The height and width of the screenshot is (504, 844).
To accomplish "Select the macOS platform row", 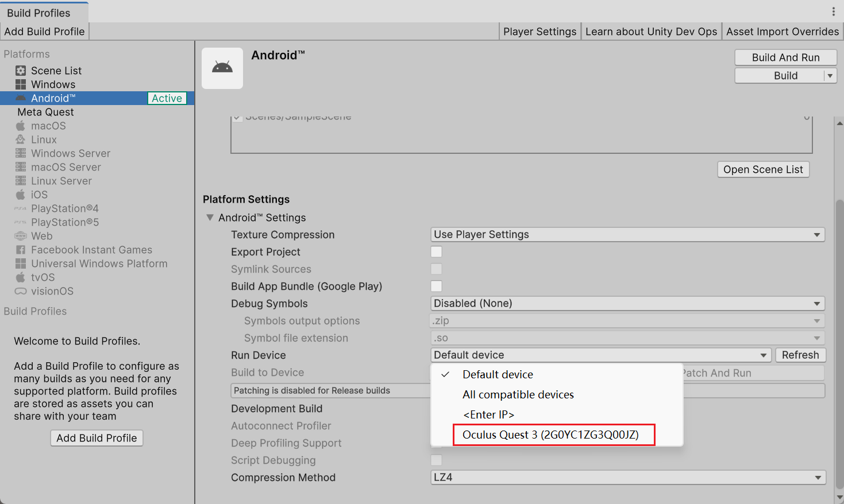I will tap(97, 126).
